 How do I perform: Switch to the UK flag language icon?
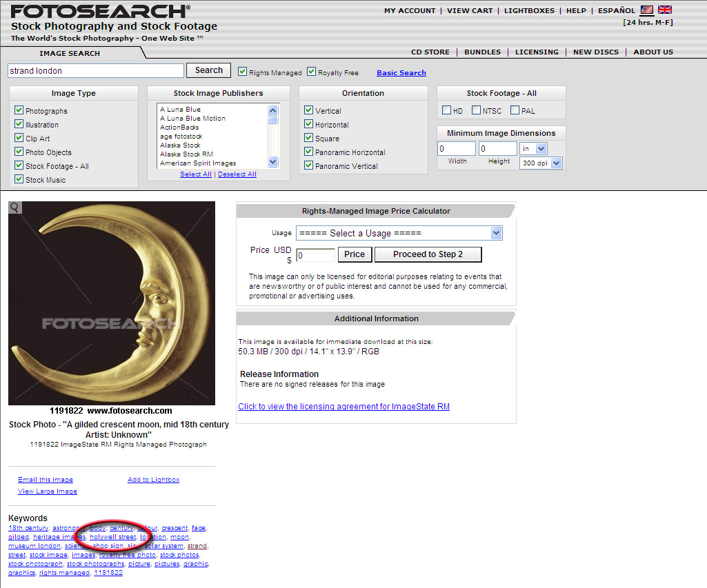tap(665, 10)
